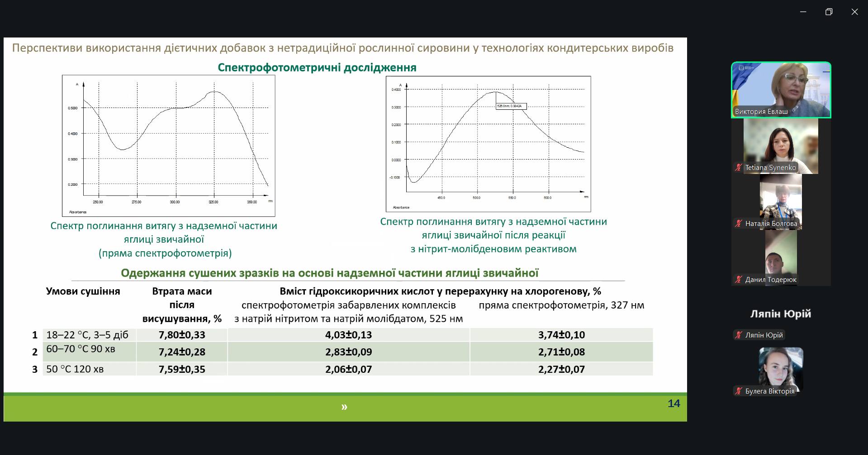This screenshot has width=868, height=455.
Task: Click the table cell showing 4,03±0,13
Action: (x=348, y=335)
